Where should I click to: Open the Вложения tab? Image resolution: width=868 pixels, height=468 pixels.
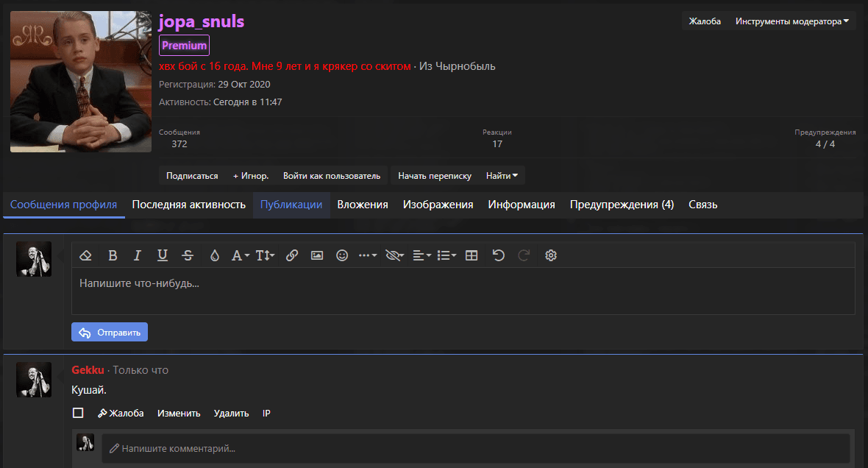click(363, 205)
